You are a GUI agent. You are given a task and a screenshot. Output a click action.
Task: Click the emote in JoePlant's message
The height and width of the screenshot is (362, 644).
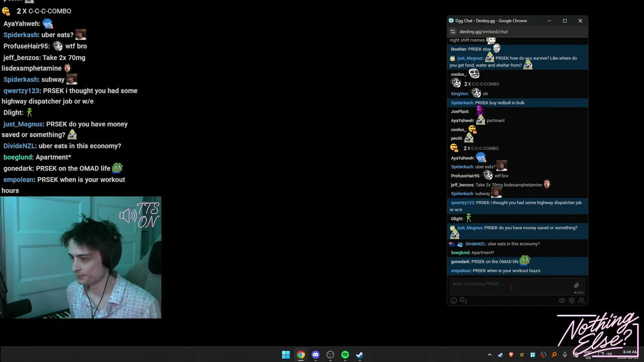pyautogui.click(x=479, y=110)
